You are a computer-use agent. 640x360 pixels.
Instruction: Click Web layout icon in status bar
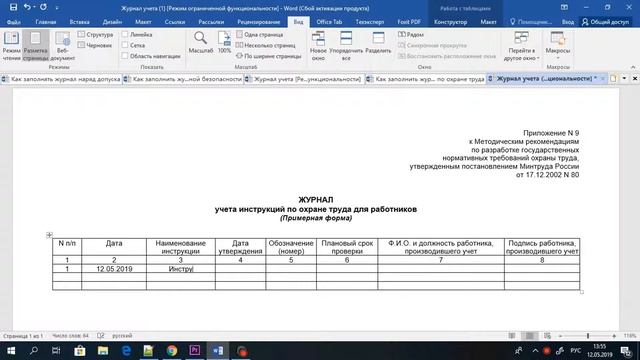(547, 336)
